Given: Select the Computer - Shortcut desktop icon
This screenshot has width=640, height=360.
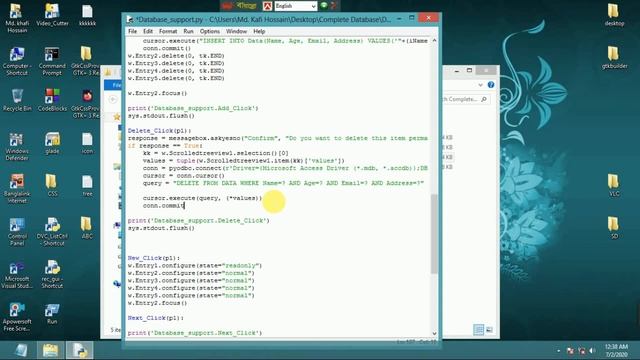Looking at the screenshot, I should 17,61.
